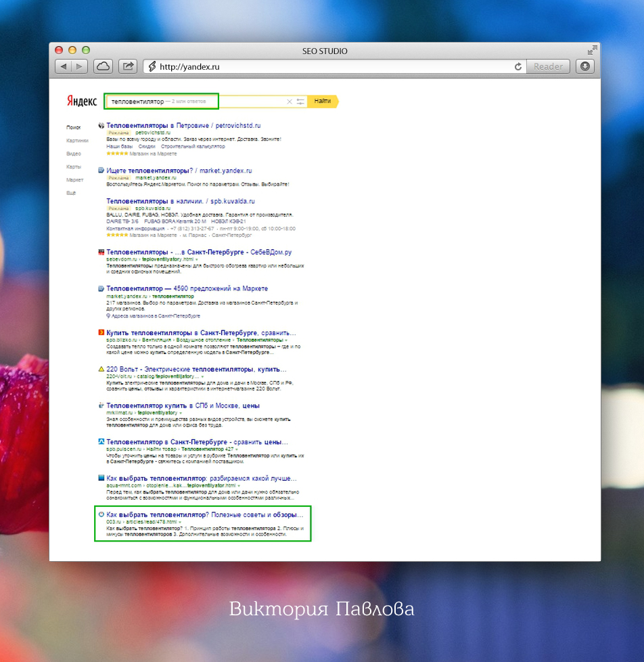Switch to the Картинки sidebar tab
The width and height of the screenshot is (644, 662).
(x=77, y=141)
